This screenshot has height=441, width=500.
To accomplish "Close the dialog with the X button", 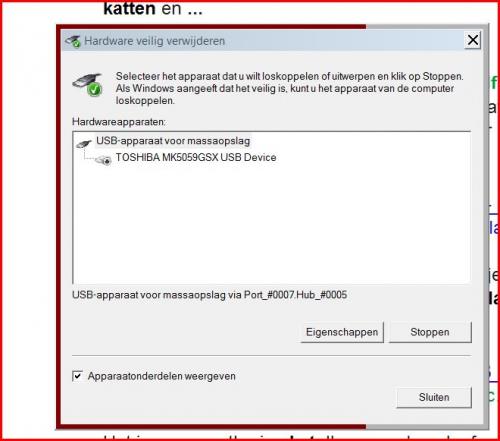I will (473, 40).
